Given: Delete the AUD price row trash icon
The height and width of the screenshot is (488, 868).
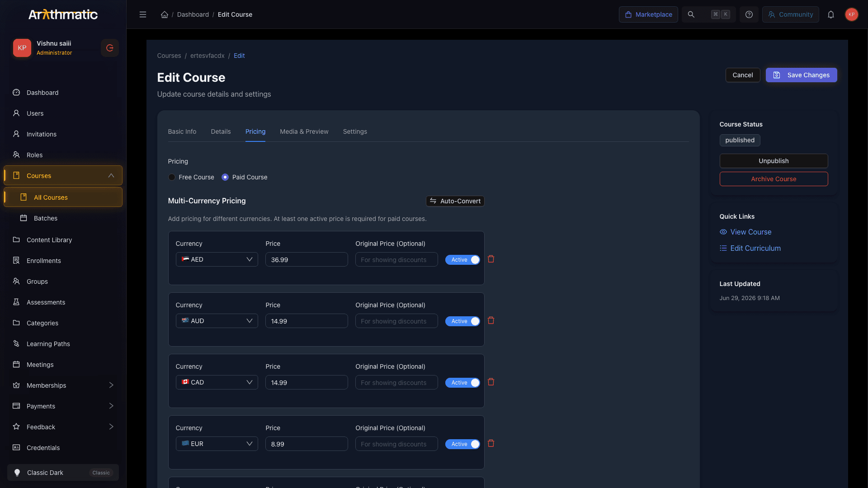Looking at the screenshot, I should pyautogui.click(x=491, y=321).
